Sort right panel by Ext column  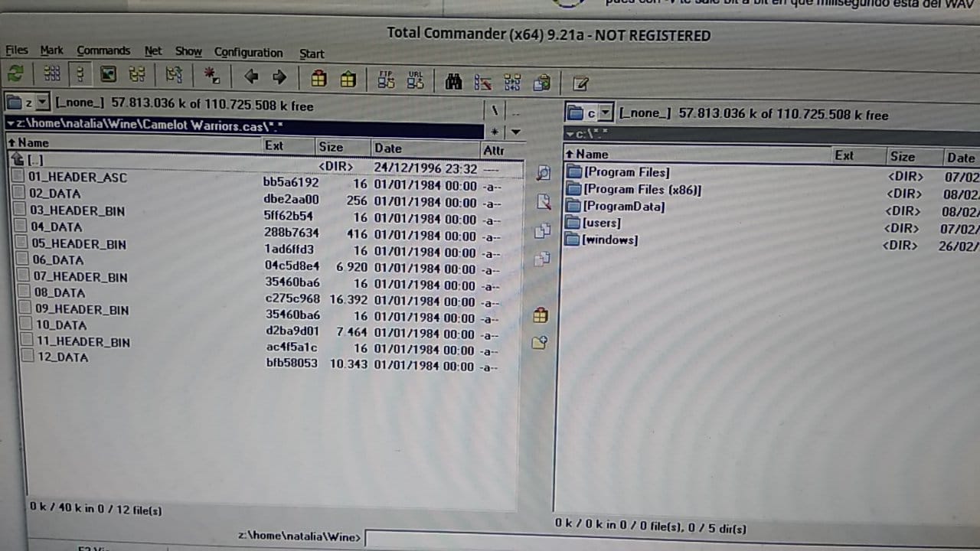pos(859,156)
